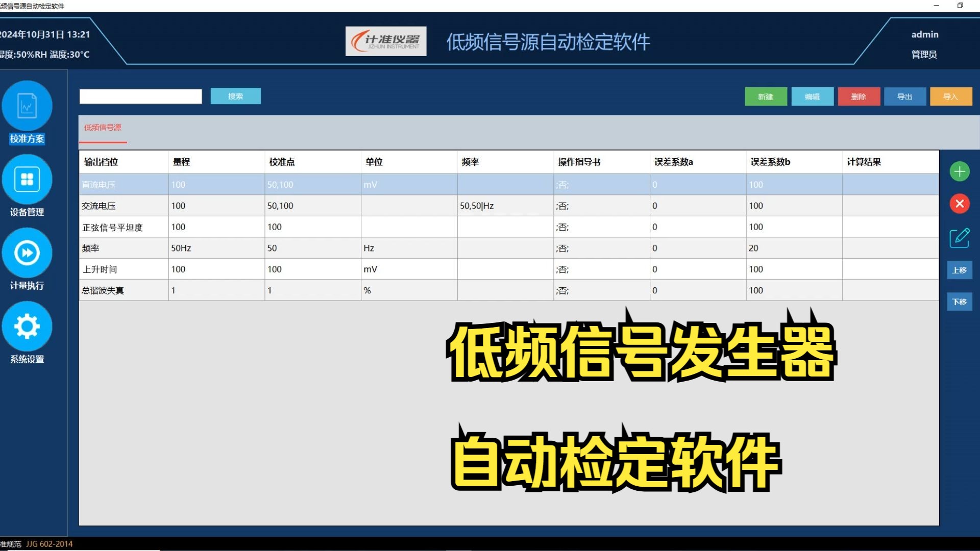980x551 pixels.
Task: Click the date and time display
Action: click(x=45, y=34)
